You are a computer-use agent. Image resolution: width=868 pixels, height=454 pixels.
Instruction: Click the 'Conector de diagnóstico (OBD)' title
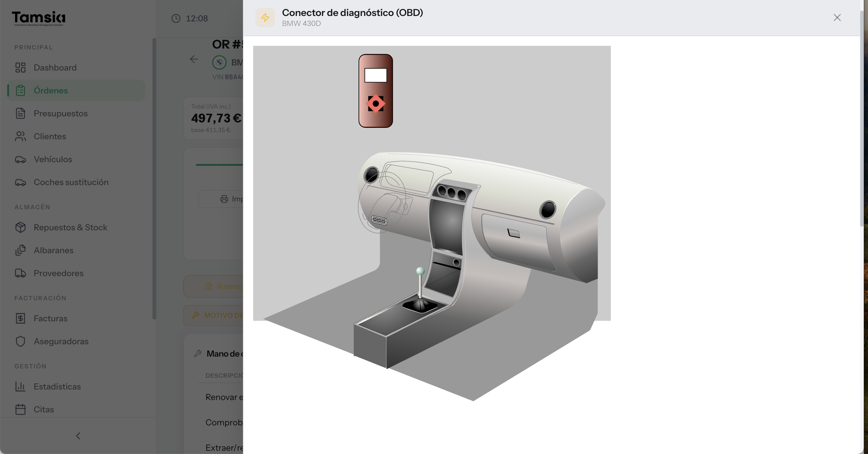coord(352,13)
